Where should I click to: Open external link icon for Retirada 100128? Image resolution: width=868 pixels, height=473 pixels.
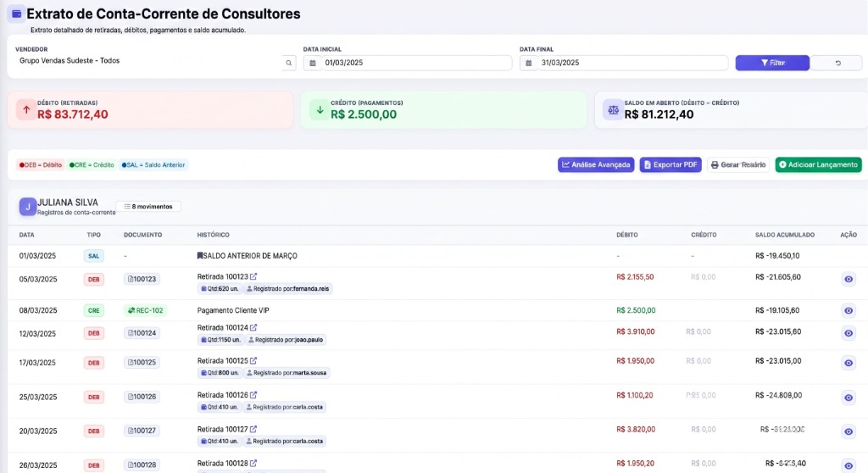(x=253, y=463)
